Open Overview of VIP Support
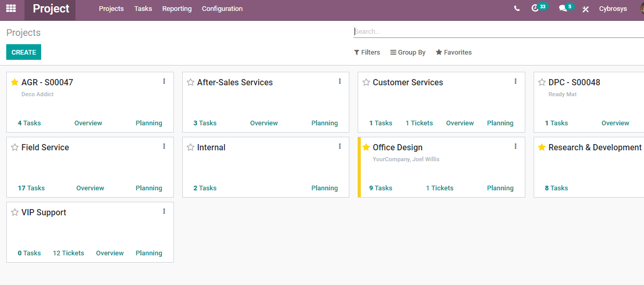 click(110, 253)
